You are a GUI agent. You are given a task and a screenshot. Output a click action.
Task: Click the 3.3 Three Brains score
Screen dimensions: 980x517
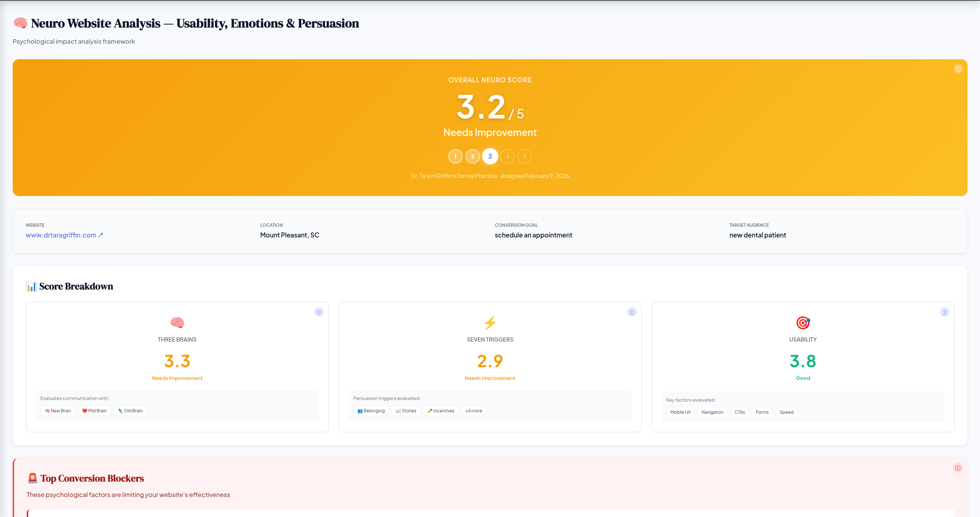point(177,361)
